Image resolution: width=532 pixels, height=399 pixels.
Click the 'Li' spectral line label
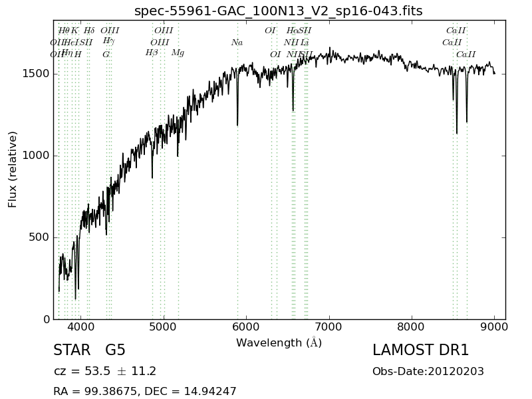point(305,43)
